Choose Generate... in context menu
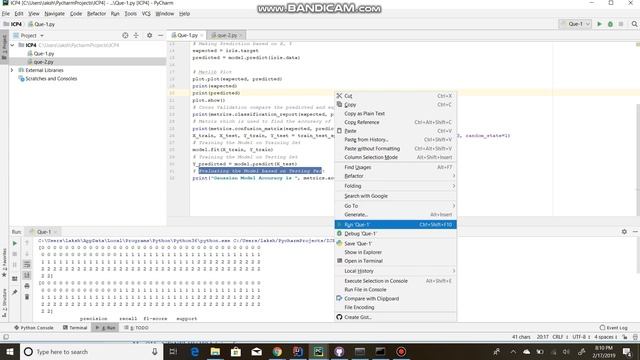The image size is (640, 360). point(396,215)
